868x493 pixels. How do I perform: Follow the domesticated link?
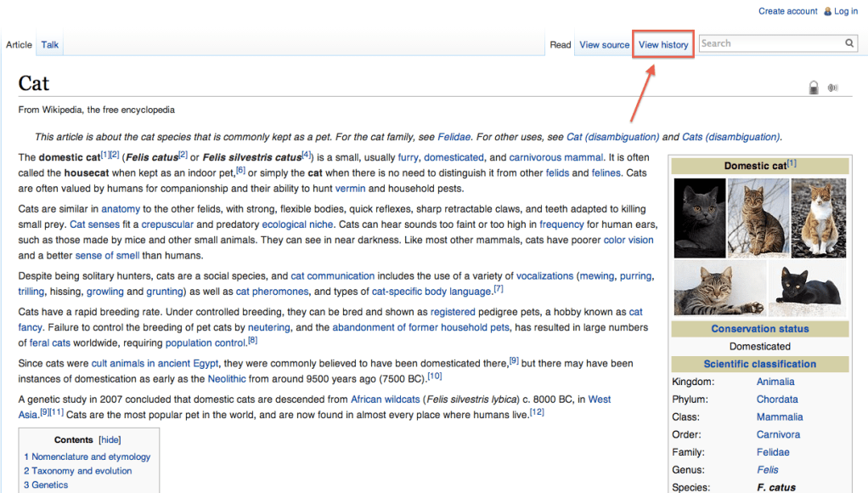click(454, 157)
